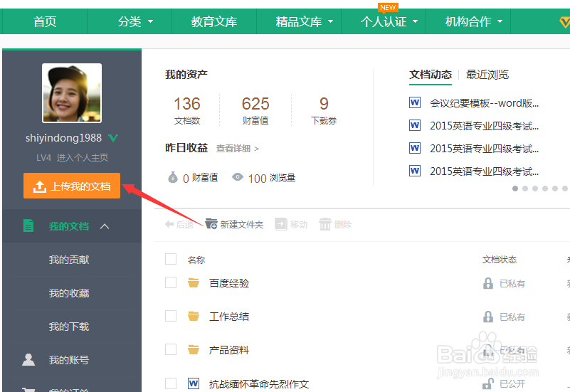The width and height of the screenshot is (570, 392).
Task: Click the 删除 trash toolbar button
Action: pyautogui.click(x=335, y=224)
